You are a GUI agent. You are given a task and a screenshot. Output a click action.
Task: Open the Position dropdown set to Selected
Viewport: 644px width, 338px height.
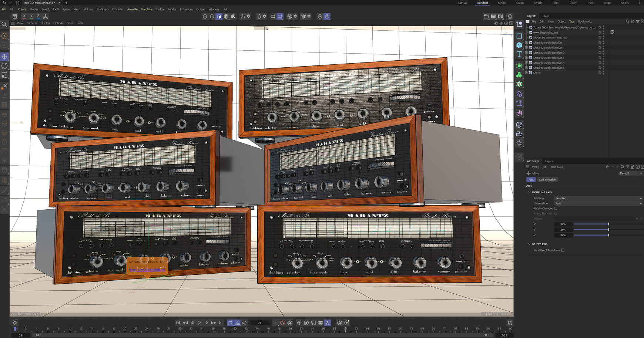pyautogui.click(x=598, y=199)
